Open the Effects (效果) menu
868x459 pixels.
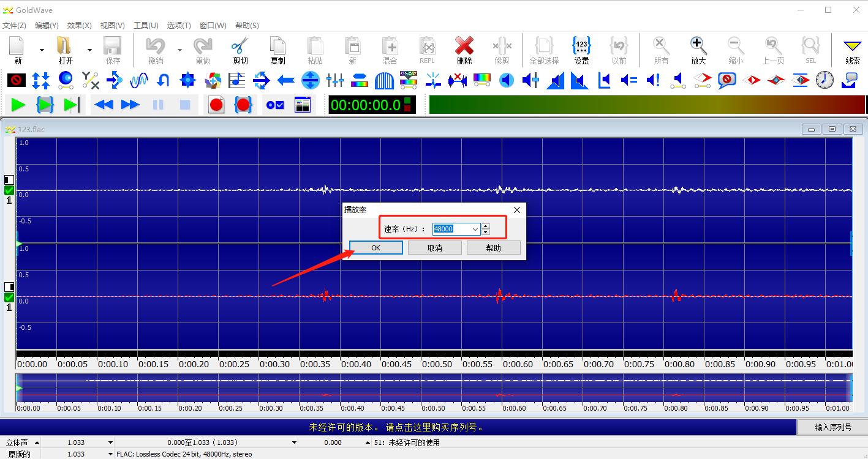(x=79, y=26)
